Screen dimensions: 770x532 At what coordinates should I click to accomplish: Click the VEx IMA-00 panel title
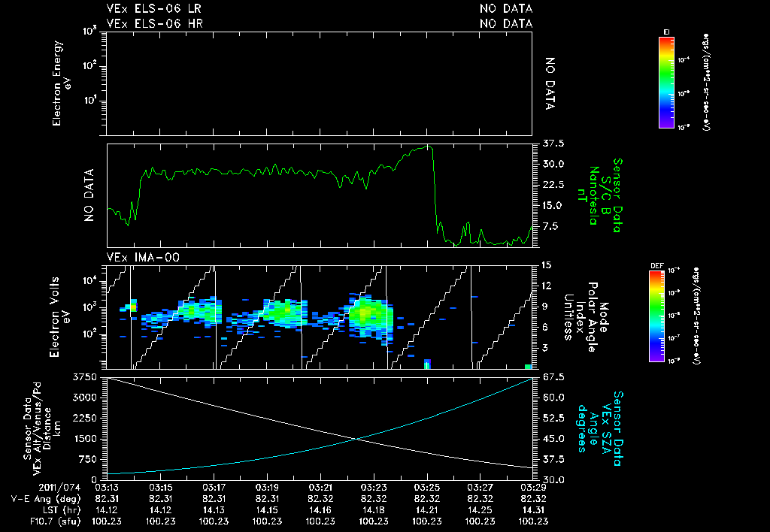(143, 258)
